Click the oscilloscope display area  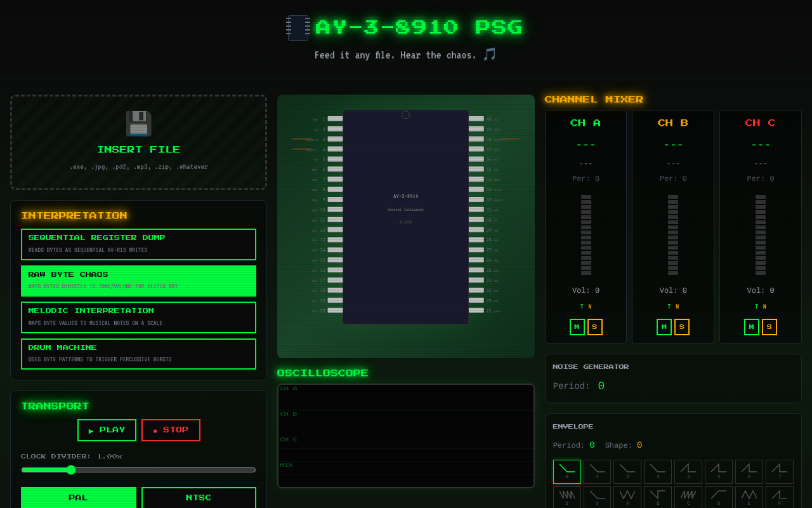406,436
